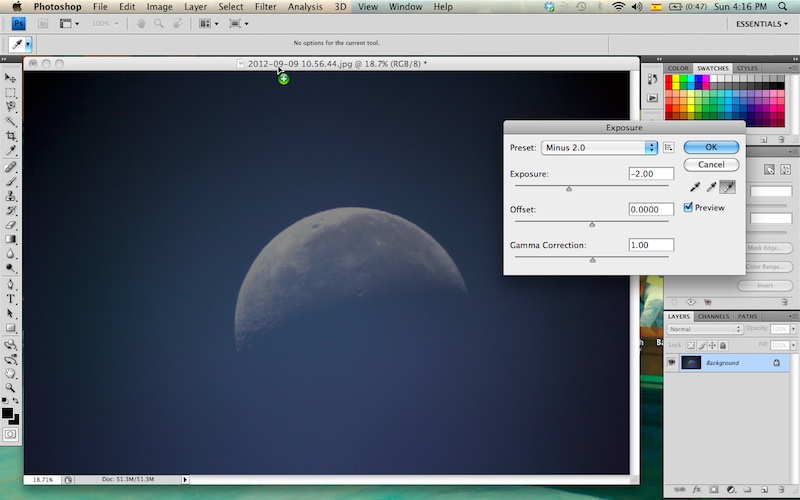Select the Type tool in the toolbox
The width and height of the screenshot is (800, 500).
[x=11, y=298]
